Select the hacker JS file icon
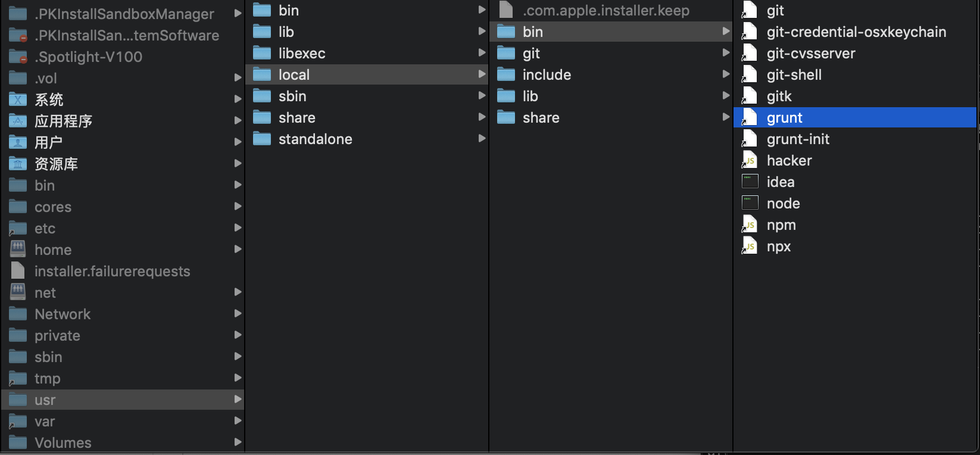 (x=750, y=160)
